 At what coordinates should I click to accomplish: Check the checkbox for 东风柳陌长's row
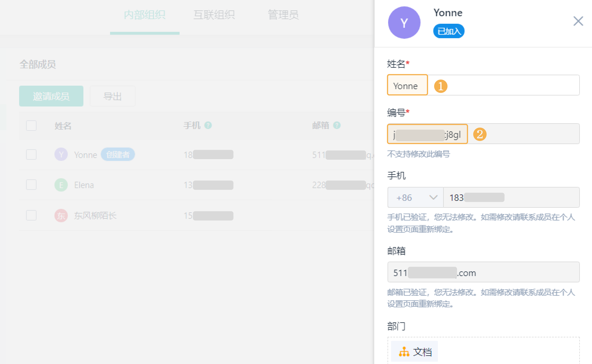tap(31, 215)
